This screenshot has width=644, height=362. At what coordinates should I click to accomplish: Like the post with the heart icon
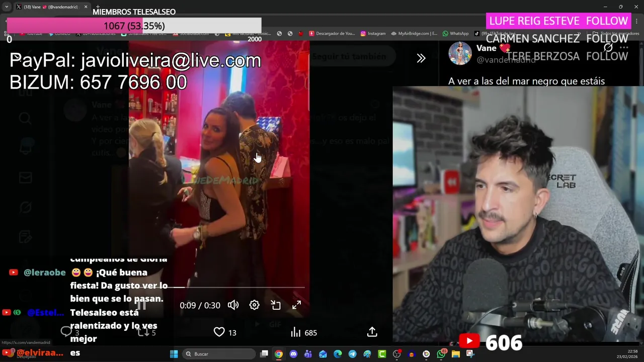pos(219,332)
